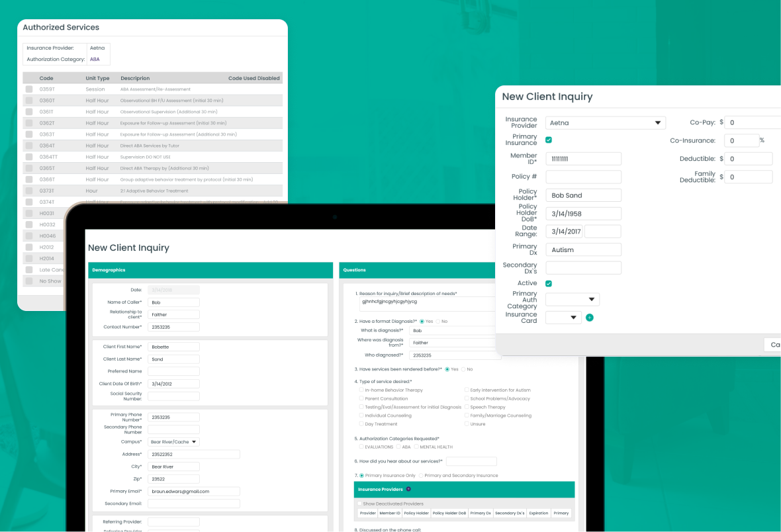
Task: Select No for formal diagnosis question
Action: coord(437,321)
